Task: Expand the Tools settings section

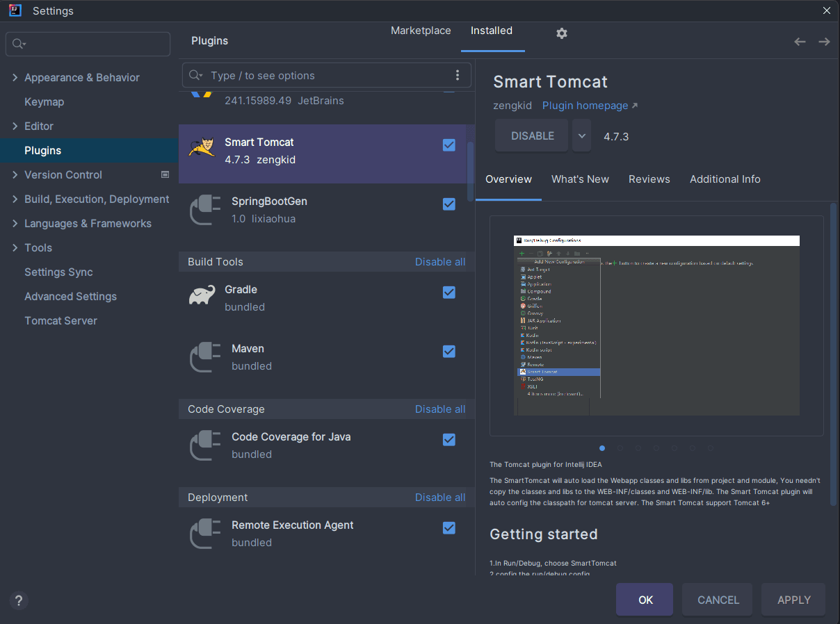Action: (15, 248)
